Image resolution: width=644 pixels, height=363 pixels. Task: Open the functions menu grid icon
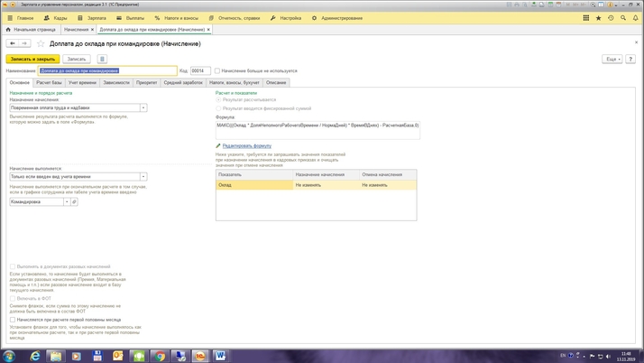(585, 18)
